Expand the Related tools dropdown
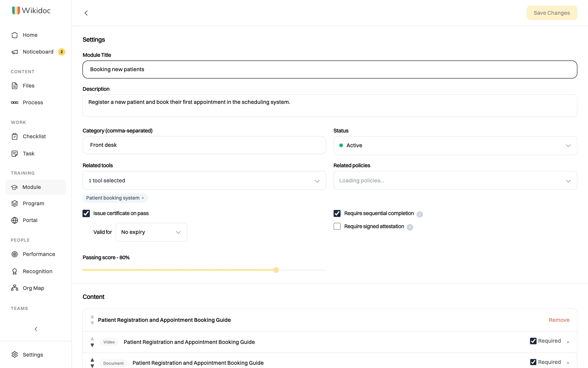The height and width of the screenshot is (368, 588). pyautogui.click(x=204, y=180)
